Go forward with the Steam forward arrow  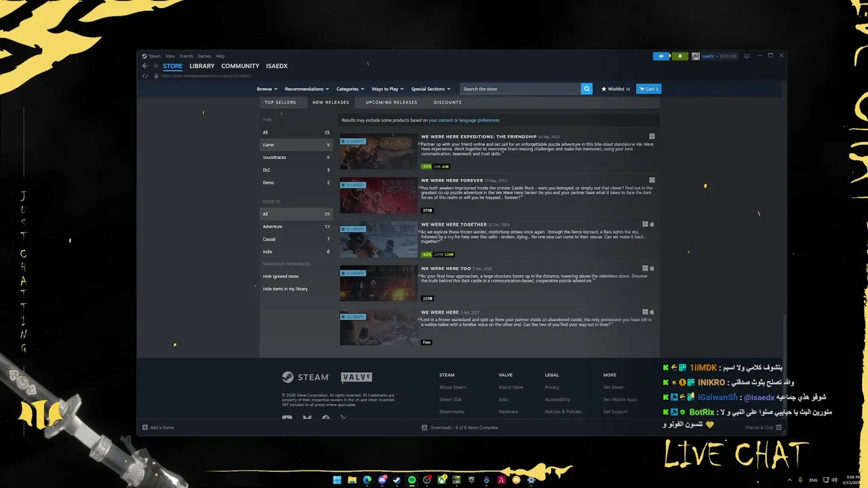click(155, 66)
